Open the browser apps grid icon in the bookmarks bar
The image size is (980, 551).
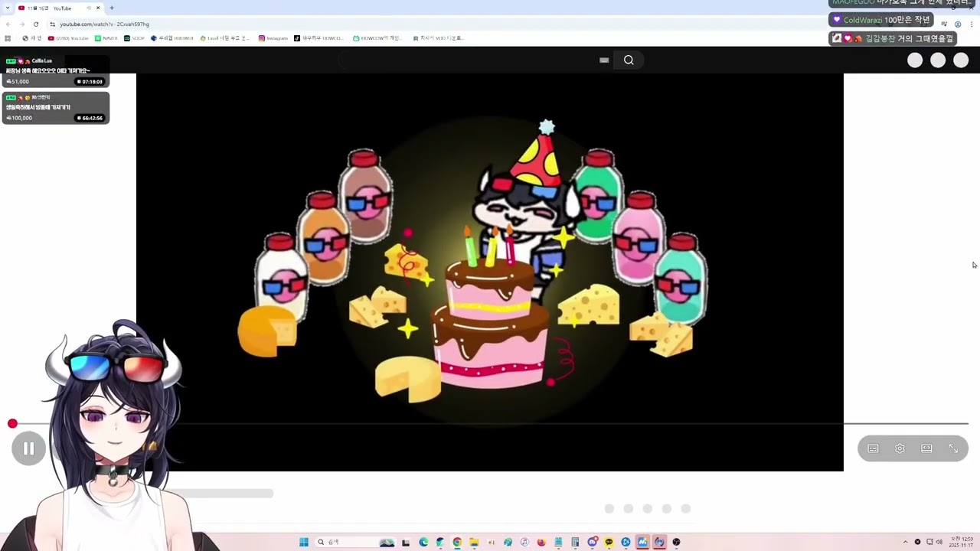point(8,37)
